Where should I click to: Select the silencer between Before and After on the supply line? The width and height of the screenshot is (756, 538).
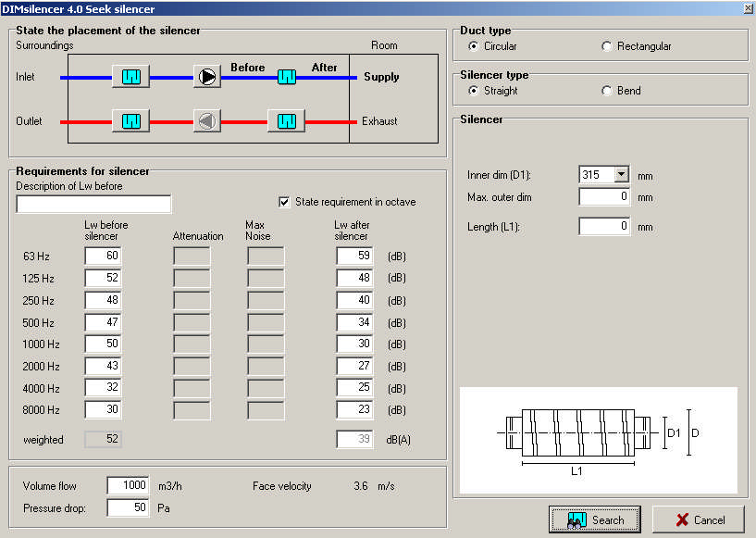click(287, 77)
